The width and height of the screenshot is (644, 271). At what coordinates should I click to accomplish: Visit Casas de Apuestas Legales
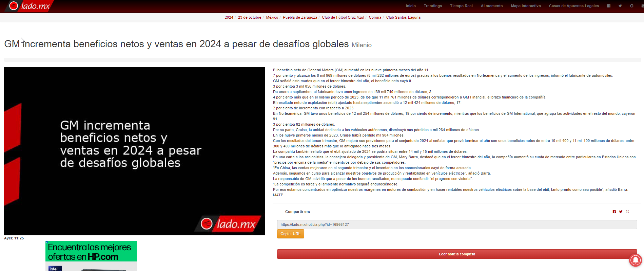pos(574,6)
